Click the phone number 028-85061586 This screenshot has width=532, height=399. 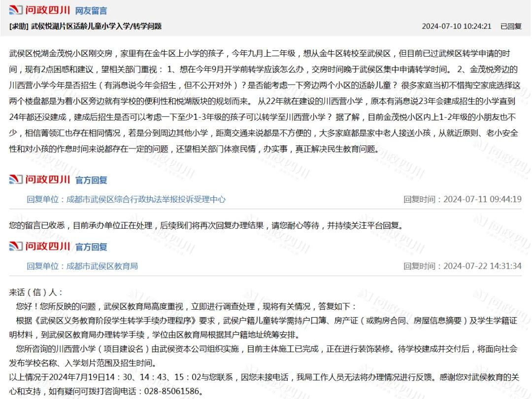point(171,391)
